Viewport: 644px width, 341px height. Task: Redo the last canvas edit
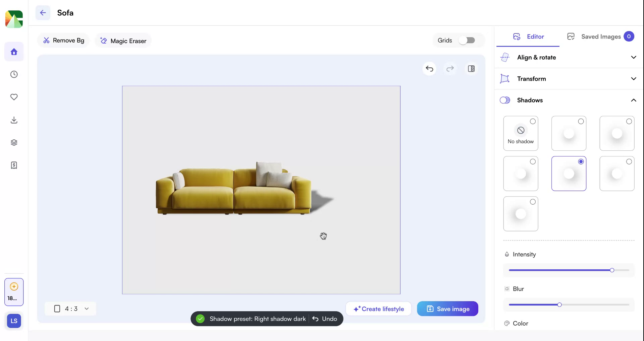pyautogui.click(x=450, y=69)
